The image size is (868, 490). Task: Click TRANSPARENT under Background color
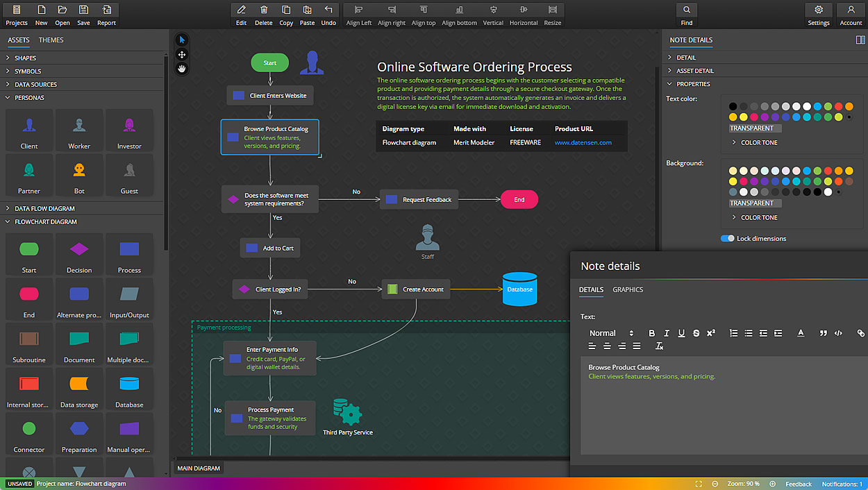click(755, 203)
